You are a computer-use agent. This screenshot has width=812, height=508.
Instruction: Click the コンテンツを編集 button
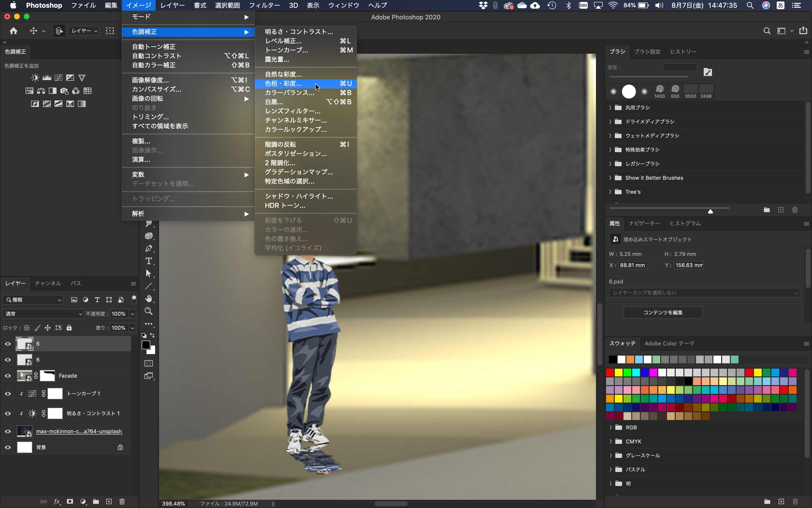pyautogui.click(x=663, y=313)
